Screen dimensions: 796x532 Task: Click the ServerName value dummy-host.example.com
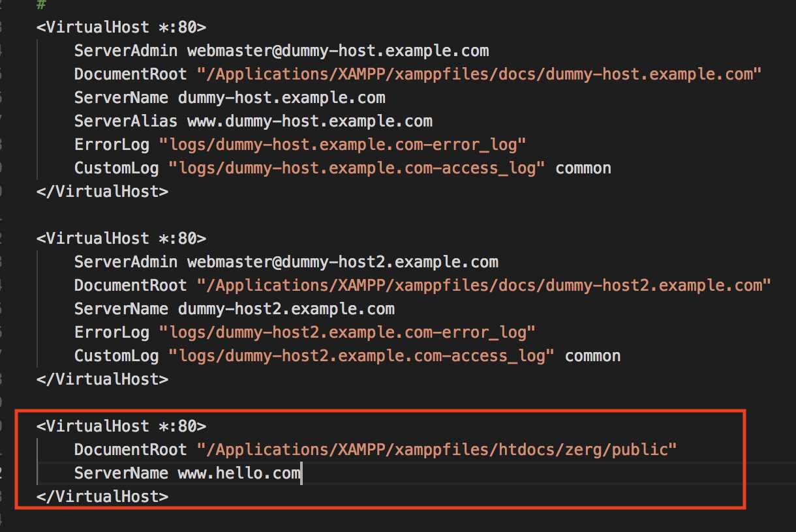point(281,98)
